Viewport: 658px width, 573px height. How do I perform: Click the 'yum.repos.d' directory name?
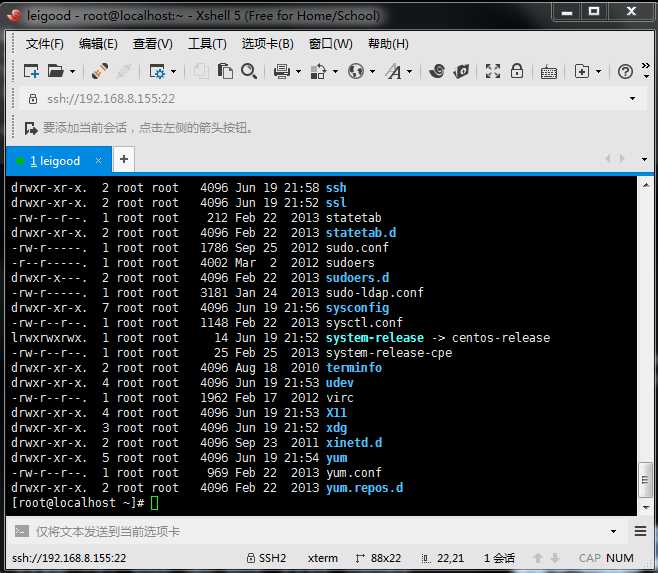click(364, 488)
